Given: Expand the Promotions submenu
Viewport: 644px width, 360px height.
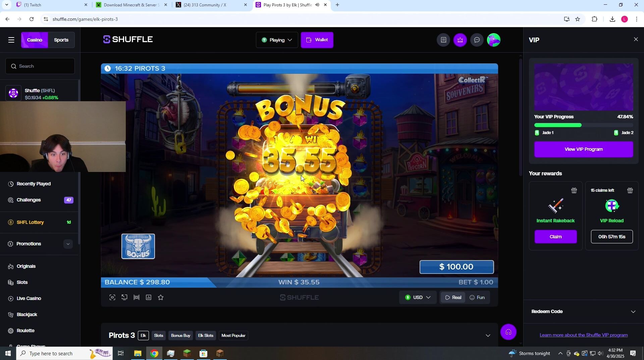Looking at the screenshot, I should click(68, 244).
